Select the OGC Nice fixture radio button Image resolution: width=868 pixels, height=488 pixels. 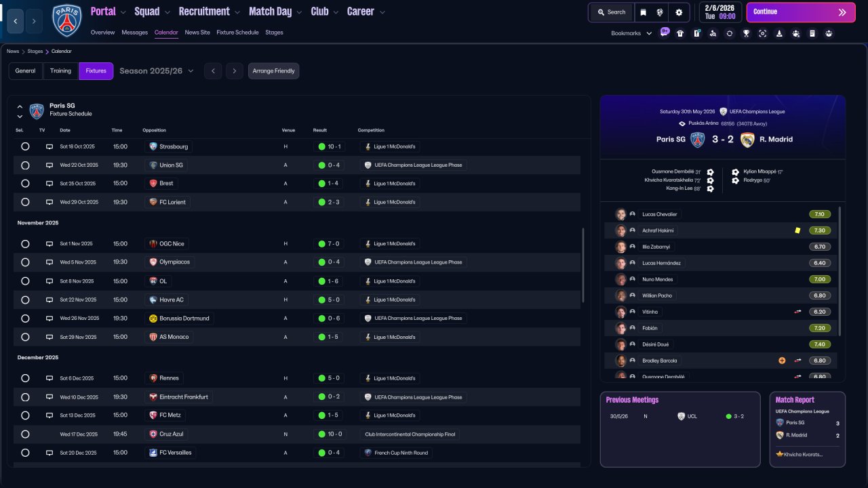(x=25, y=244)
